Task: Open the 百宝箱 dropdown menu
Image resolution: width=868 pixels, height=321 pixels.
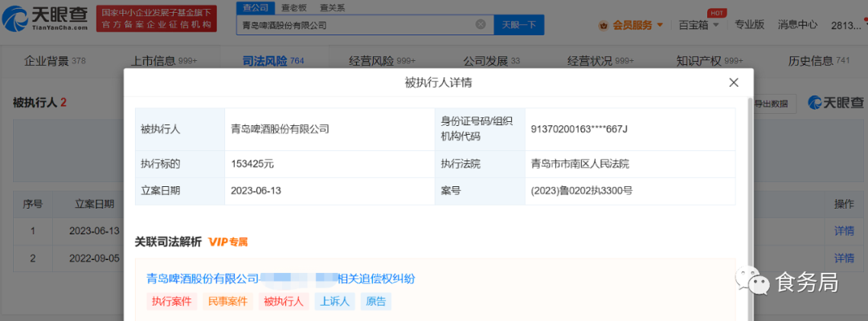Action: tap(698, 25)
